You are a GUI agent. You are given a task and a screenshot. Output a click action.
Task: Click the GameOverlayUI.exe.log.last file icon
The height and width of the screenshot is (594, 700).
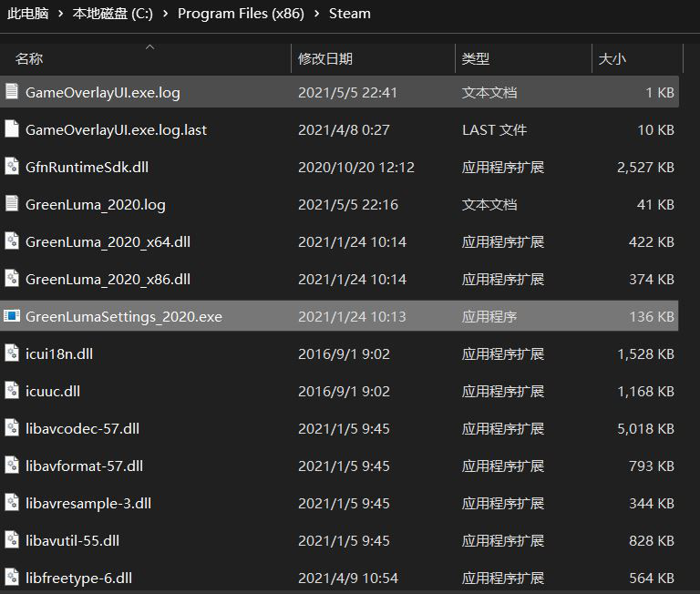[12, 129]
